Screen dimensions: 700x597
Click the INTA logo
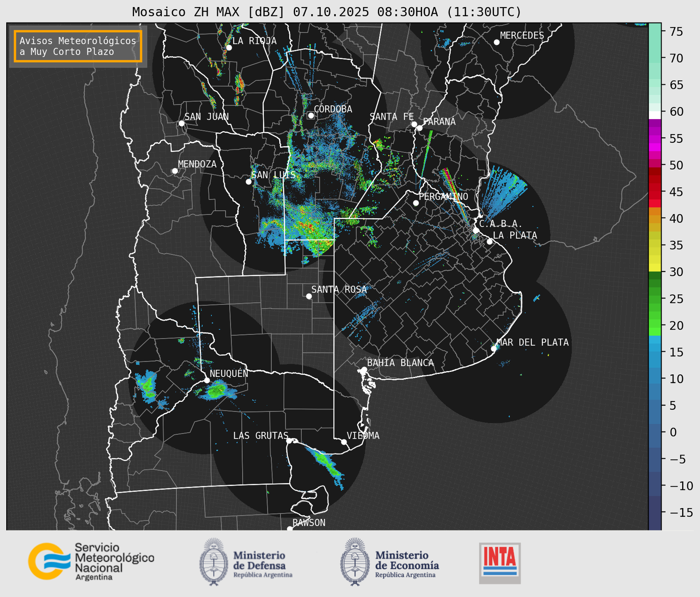[500, 563]
